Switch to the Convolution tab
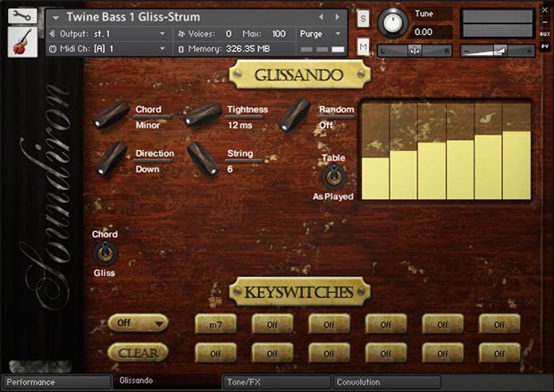Viewport: 554px width, 392px height. [387, 382]
